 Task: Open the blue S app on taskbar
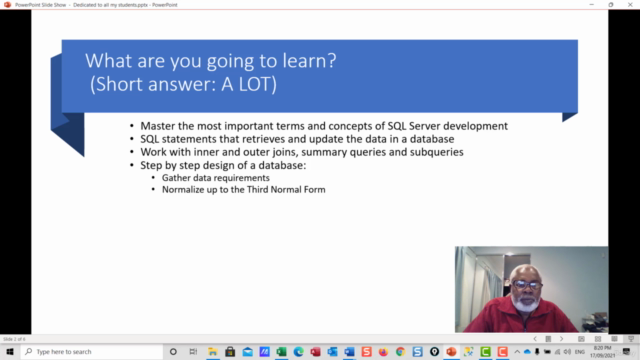click(417, 351)
